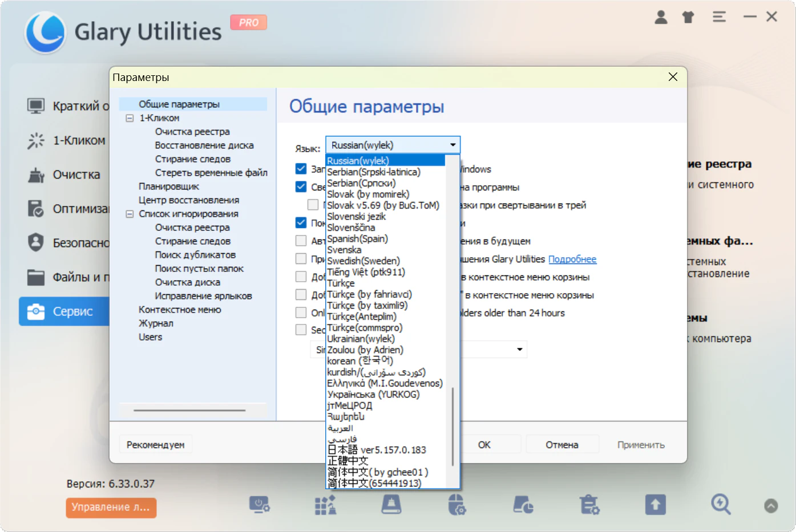Enable the 'Sec' checkbox
The width and height of the screenshot is (796, 532).
(x=301, y=330)
